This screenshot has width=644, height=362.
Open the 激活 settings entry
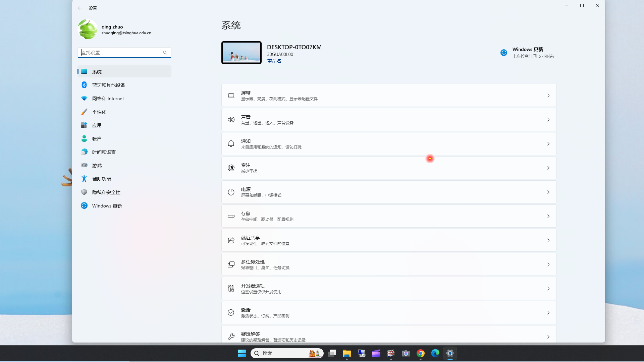click(x=388, y=312)
